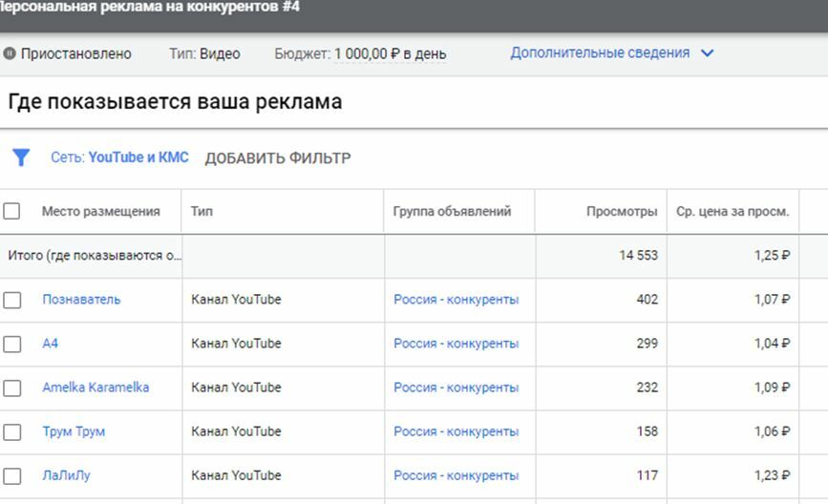Image resolution: width=828 pixels, height=504 pixels.
Task: Toggle the select-all header checkbox
Action: click(x=11, y=211)
